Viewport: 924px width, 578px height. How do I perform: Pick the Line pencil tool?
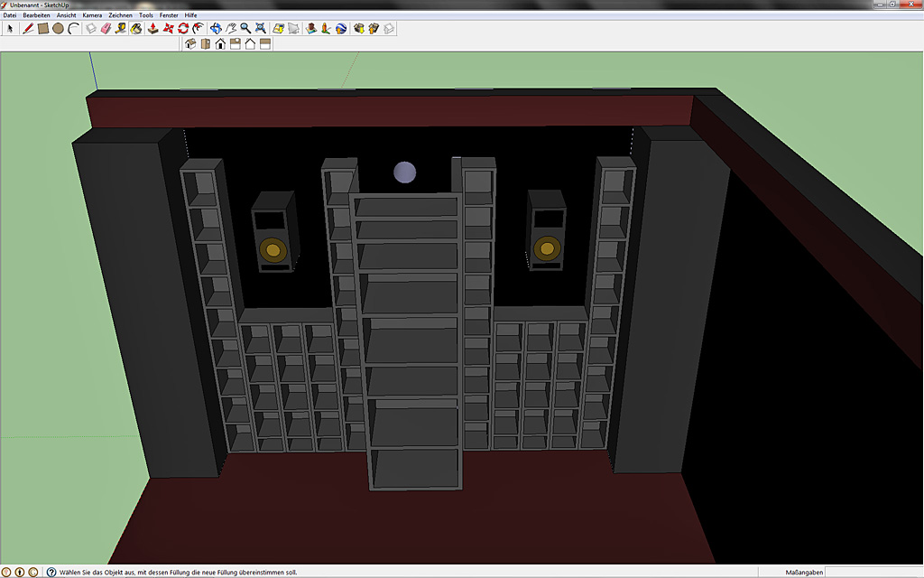click(x=28, y=29)
